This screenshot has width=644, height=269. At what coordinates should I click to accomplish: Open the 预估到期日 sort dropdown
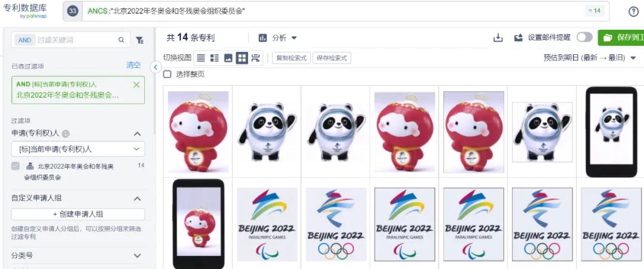[589, 58]
